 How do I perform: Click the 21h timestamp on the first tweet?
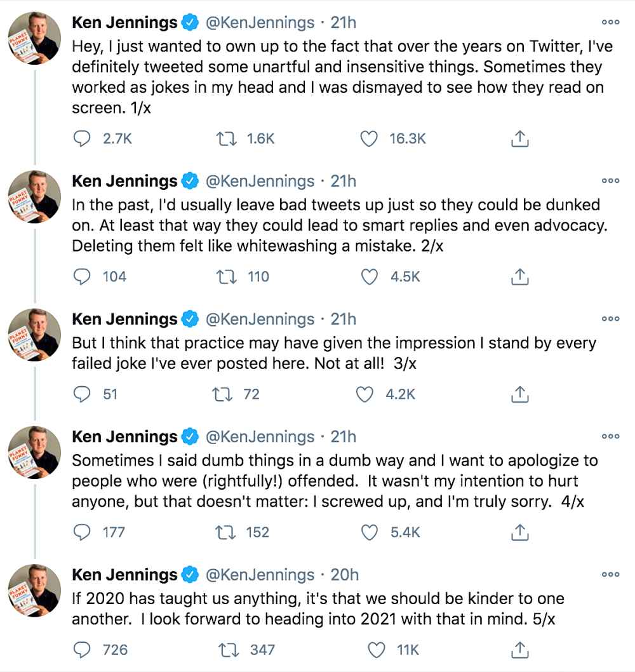coord(344,22)
